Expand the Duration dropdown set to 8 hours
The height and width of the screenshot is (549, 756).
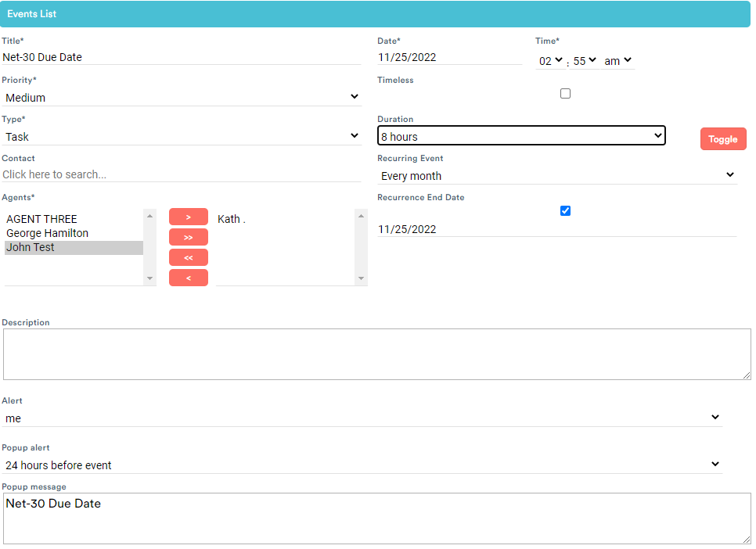point(521,135)
